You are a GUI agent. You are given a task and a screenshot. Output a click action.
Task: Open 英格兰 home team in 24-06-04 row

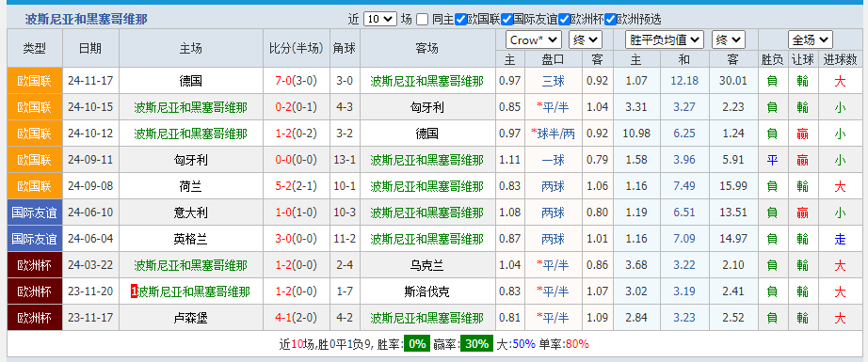click(191, 239)
